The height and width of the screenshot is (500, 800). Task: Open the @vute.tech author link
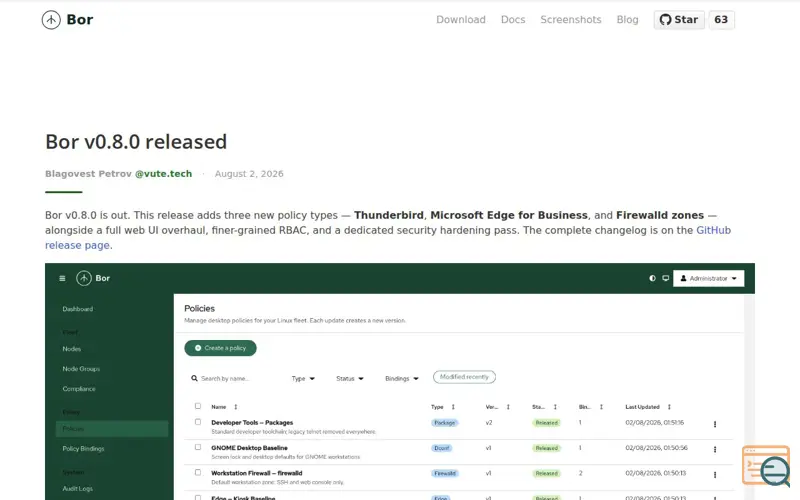(x=163, y=174)
